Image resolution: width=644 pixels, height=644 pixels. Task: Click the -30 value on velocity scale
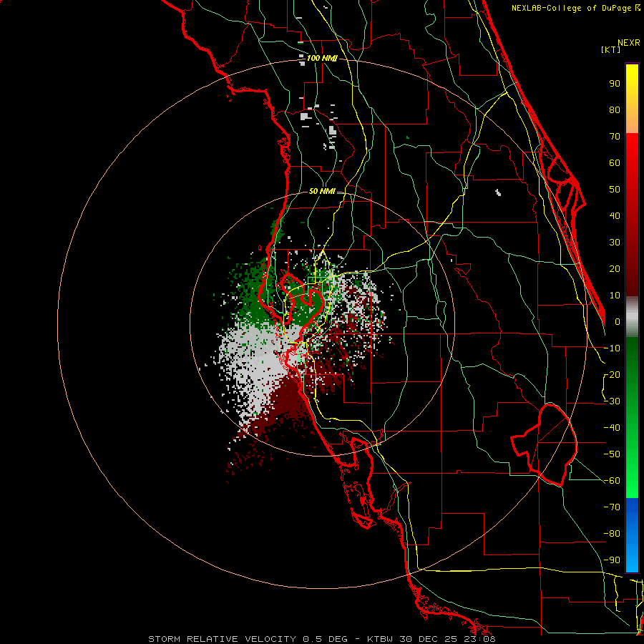pyautogui.click(x=612, y=401)
